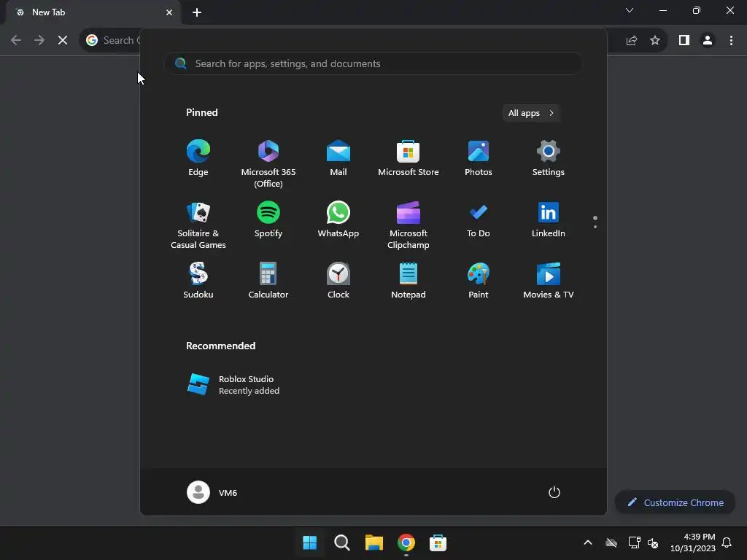
Task: Launch Sudoku game
Action: coord(198,281)
